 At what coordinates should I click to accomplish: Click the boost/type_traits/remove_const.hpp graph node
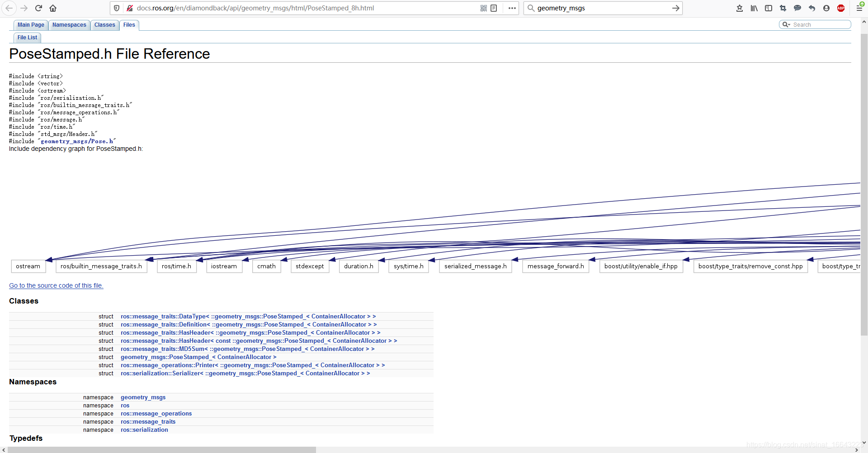[750, 266]
